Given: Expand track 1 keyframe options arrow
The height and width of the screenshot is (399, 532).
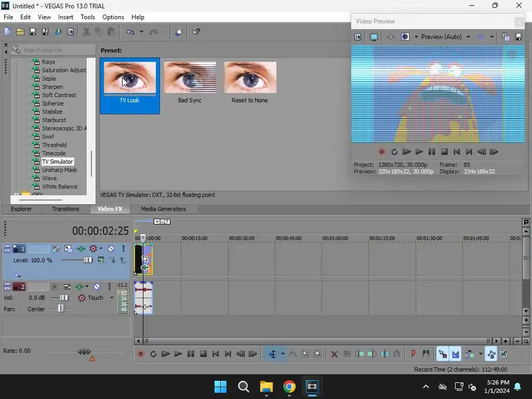Looking at the screenshot, I should pos(17,275).
